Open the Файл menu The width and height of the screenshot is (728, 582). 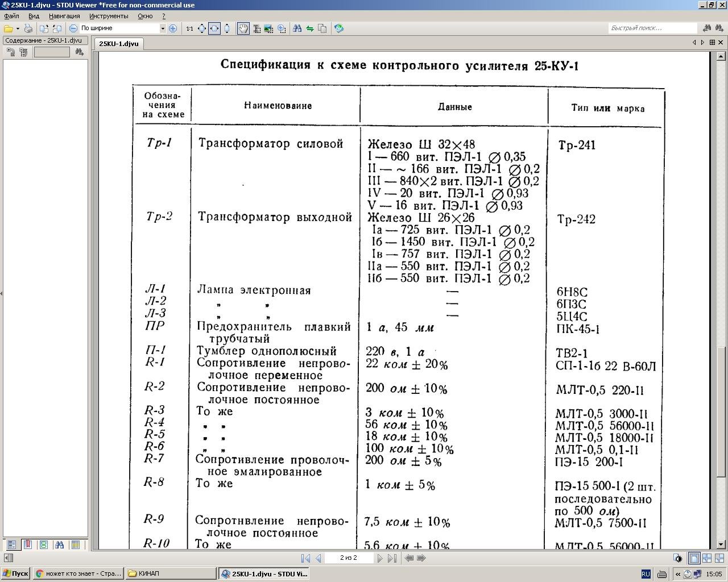(11, 16)
